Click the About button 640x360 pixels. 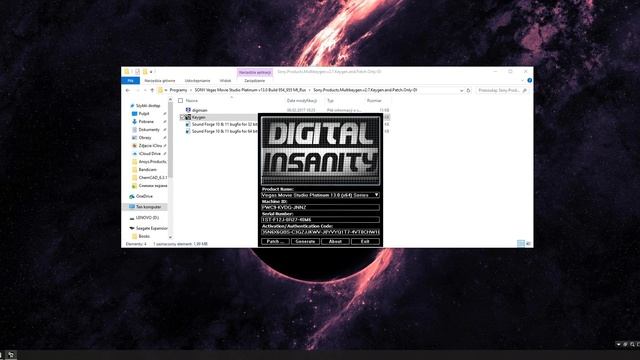[x=335, y=242]
